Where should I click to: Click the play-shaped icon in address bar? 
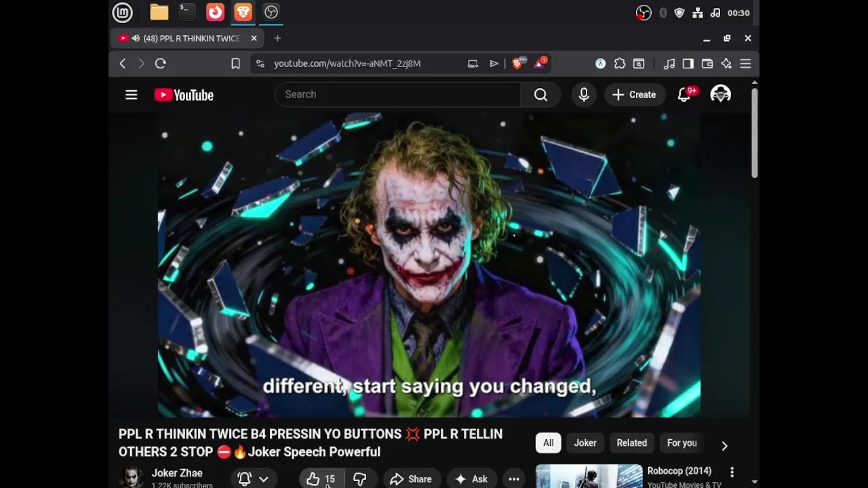494,64
